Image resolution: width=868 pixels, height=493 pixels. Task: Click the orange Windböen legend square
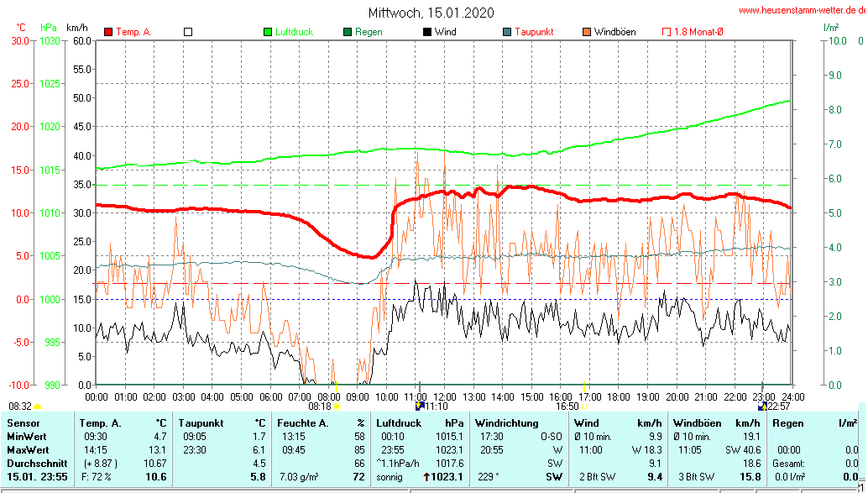coord(586,32)
